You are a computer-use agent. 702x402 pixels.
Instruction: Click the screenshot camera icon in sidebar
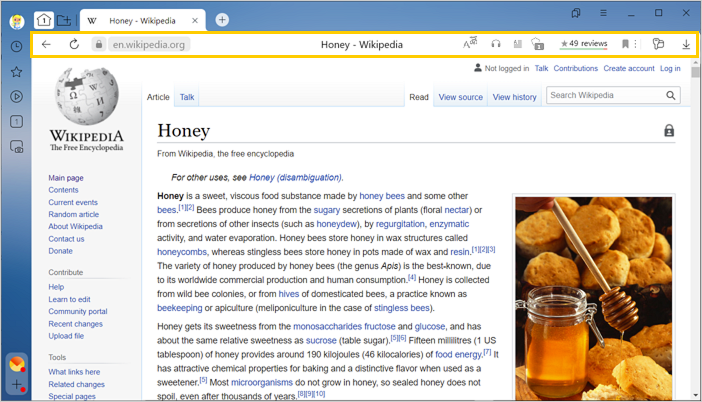[16, 147]
